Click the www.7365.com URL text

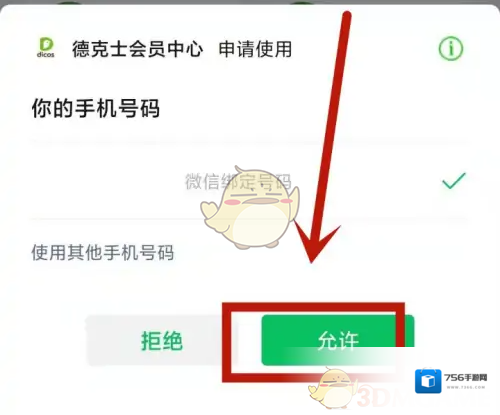[466, 387]
